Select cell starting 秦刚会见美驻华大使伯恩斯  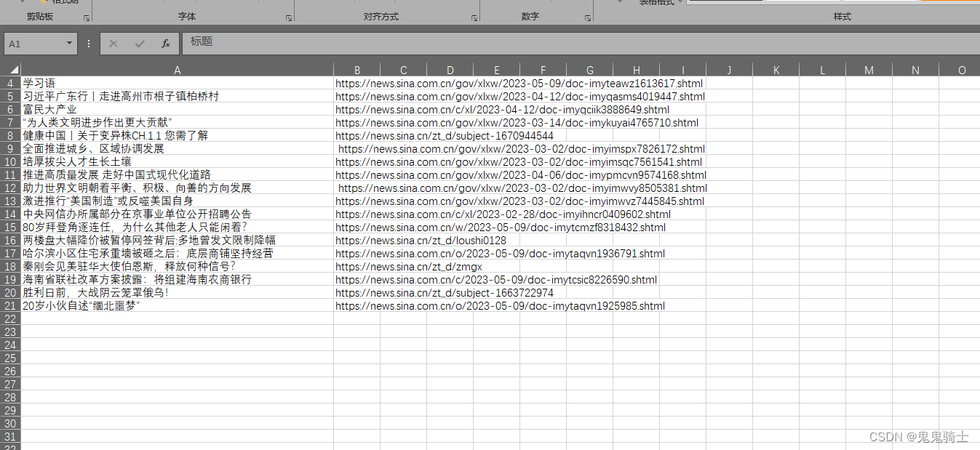click(178, 266)
